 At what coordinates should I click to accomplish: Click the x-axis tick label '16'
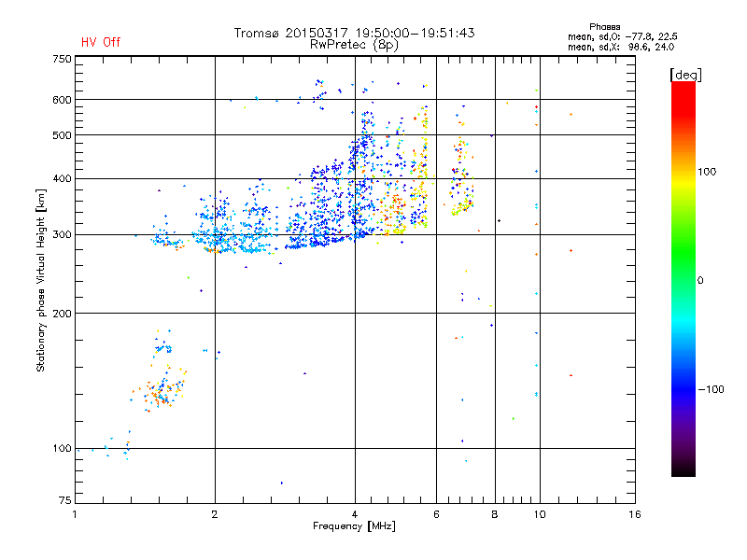(x=635, y=514)
